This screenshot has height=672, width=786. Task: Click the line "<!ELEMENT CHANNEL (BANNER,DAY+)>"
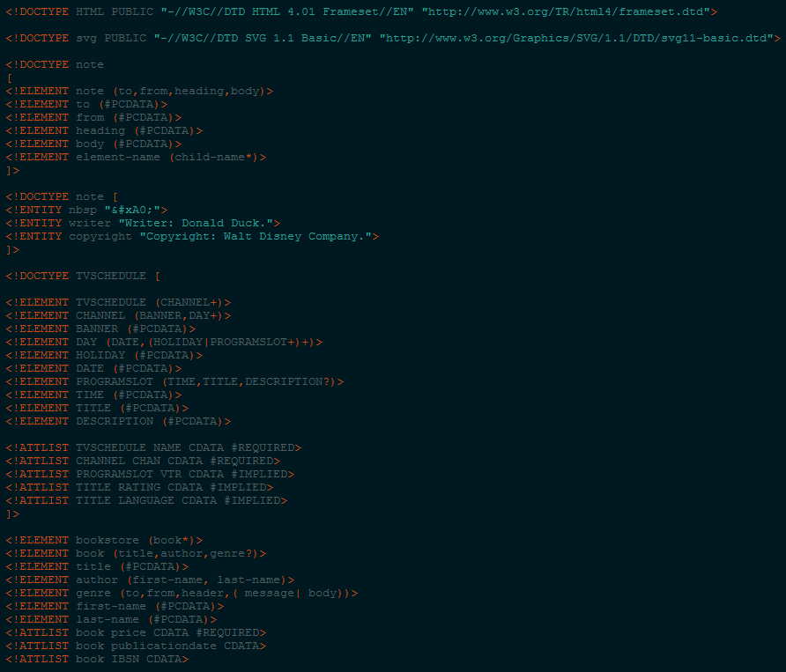118,315
